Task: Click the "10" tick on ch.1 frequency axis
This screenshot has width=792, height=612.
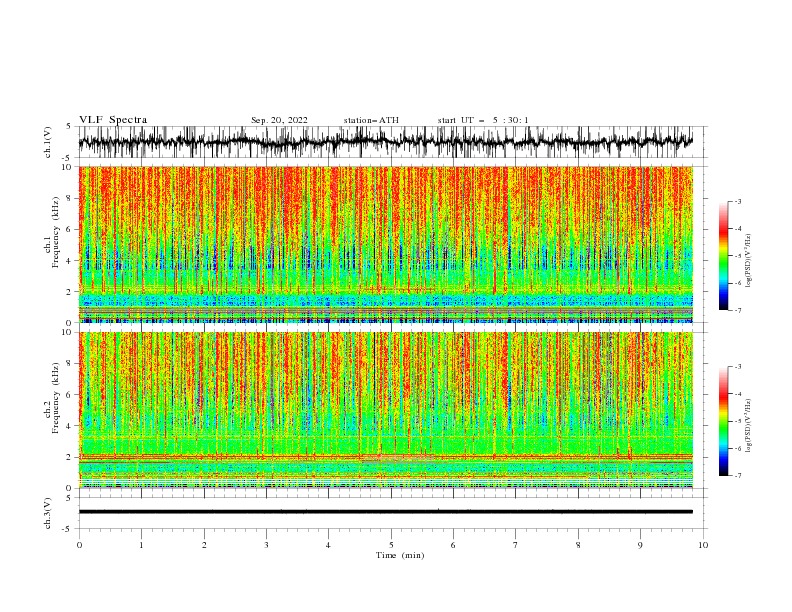Action: pos(68,167)
